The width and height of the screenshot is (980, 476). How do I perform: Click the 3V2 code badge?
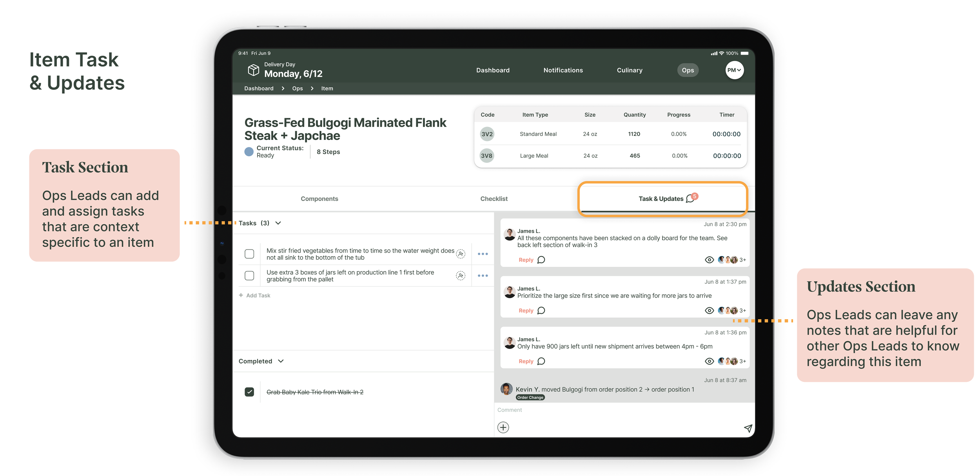487,134
